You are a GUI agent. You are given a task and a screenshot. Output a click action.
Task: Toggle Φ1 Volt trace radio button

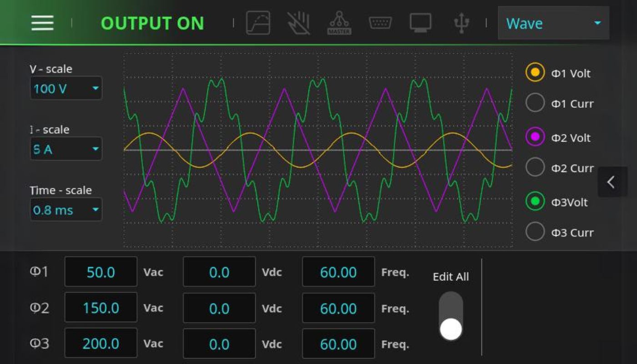[x=535, y=72]
